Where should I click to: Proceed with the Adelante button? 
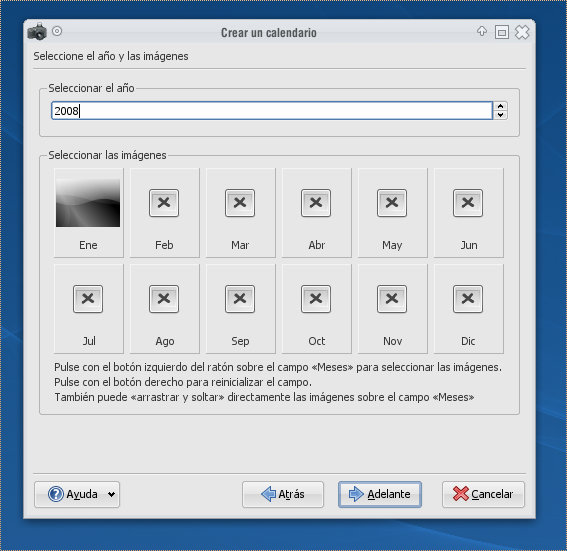point(380,494)
